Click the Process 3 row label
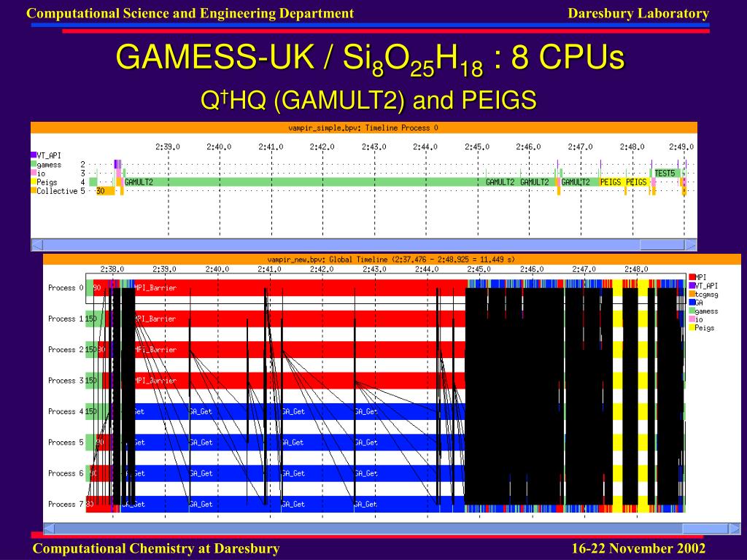This screenshot has width=747, height=560. (x=66, y=381)
